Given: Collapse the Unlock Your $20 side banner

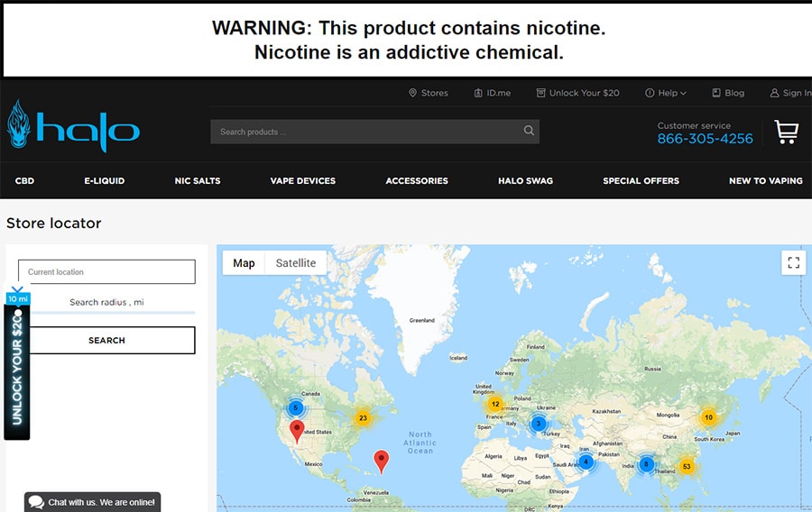Looking at the screenshot, I should [17, 289].
